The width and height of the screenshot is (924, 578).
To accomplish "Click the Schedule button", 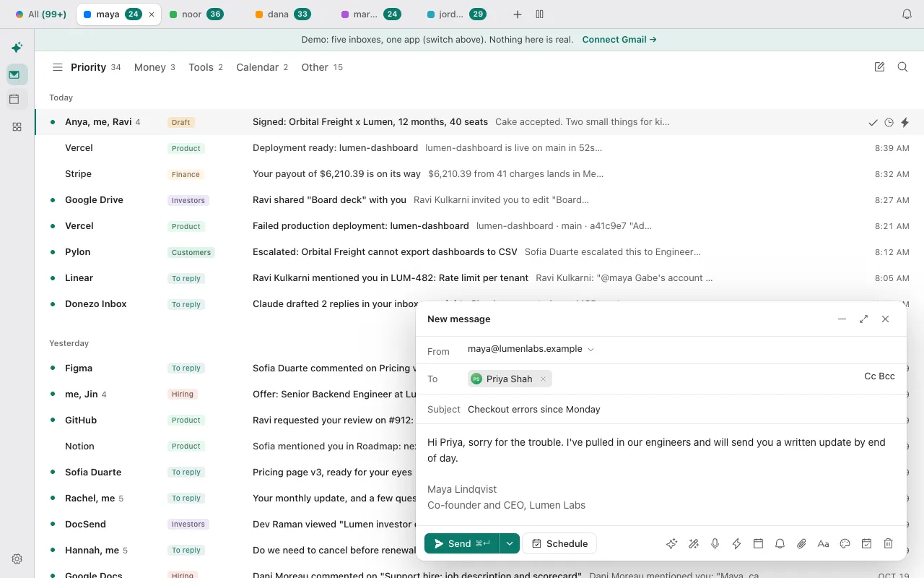I will coord(559,543).
